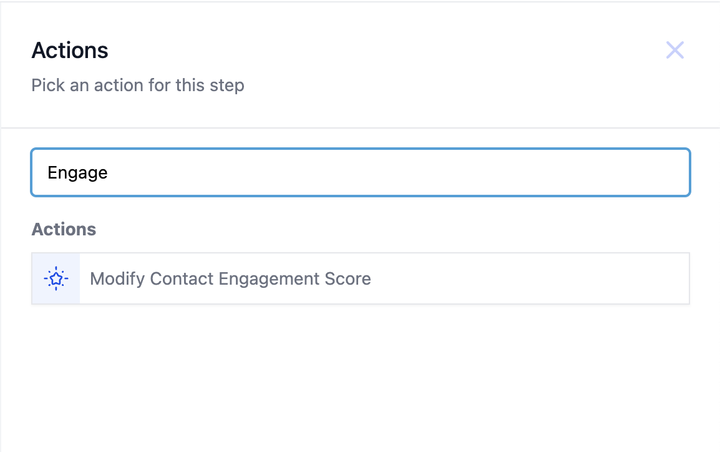Focus the search field containing Engage
The height and width of the screenshot is (452, 720).
click(360, 172)
